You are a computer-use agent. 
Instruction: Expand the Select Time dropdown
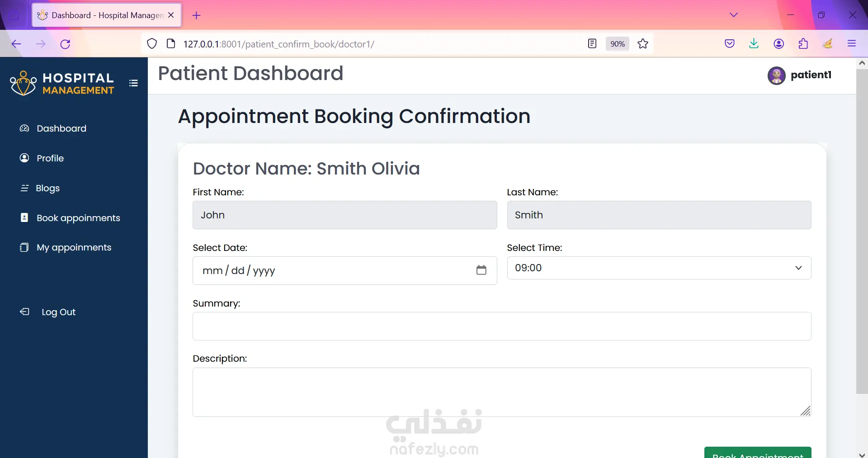[x=659, y=268]
